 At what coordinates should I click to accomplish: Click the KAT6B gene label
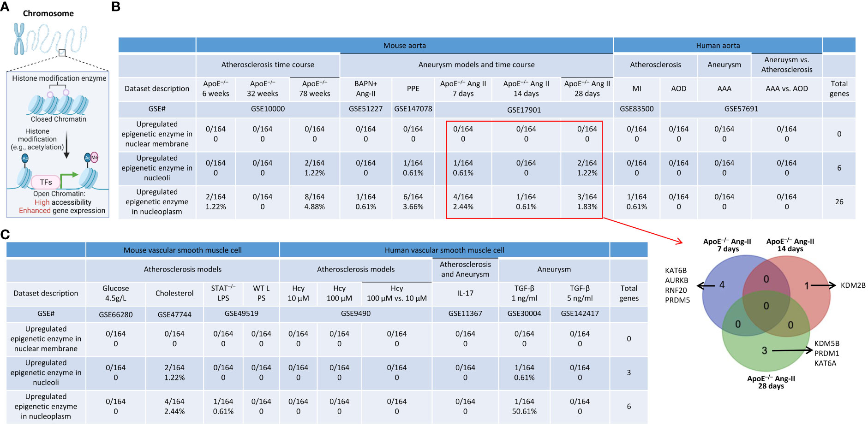coord(676,271)
